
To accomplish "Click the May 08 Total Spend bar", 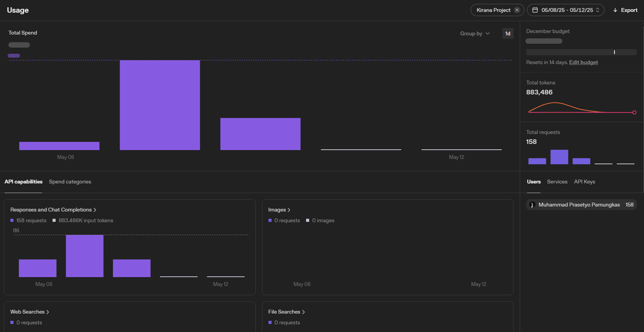I will point(59,146).
